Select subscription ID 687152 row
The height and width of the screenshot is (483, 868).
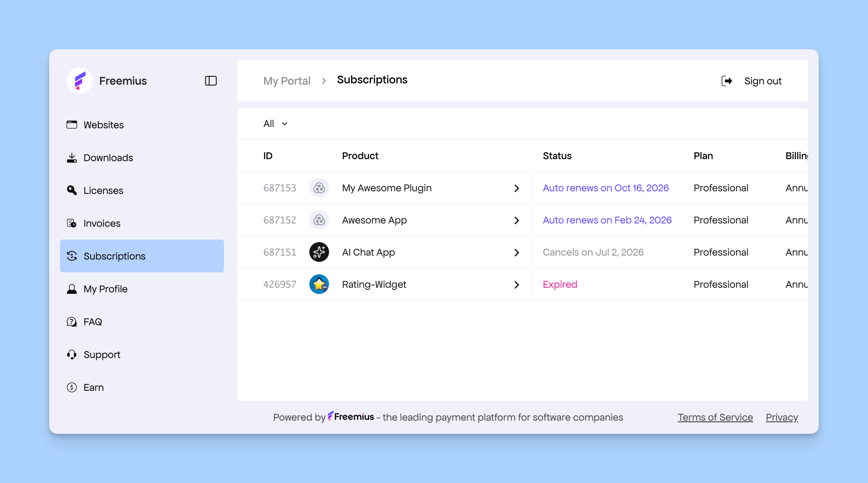[x=279, y=220]
